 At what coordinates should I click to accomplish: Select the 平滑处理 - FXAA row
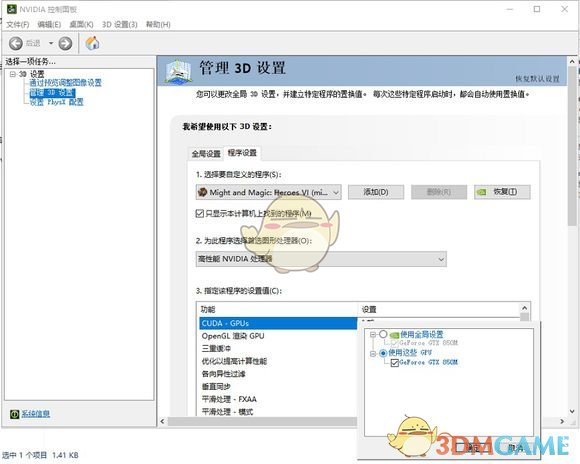278,399
